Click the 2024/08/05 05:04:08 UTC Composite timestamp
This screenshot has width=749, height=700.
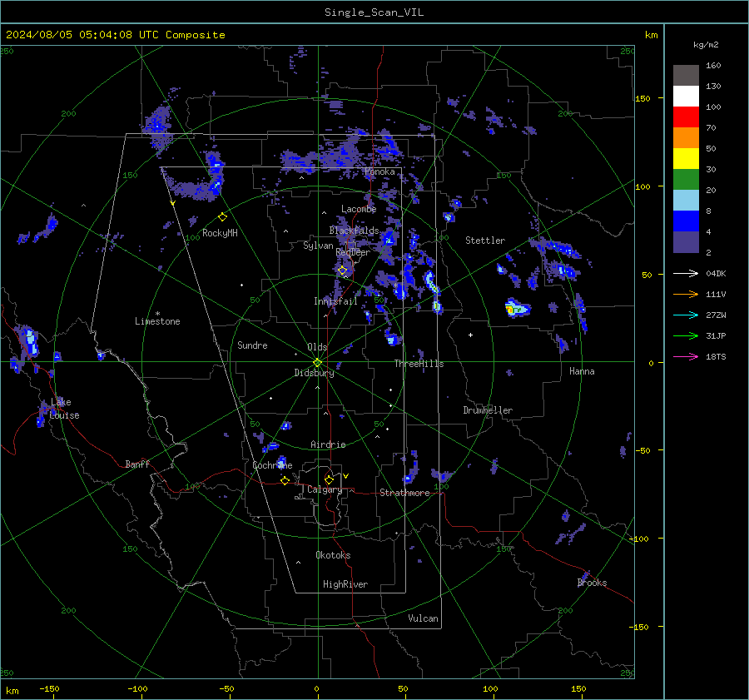tap(115, 35)
